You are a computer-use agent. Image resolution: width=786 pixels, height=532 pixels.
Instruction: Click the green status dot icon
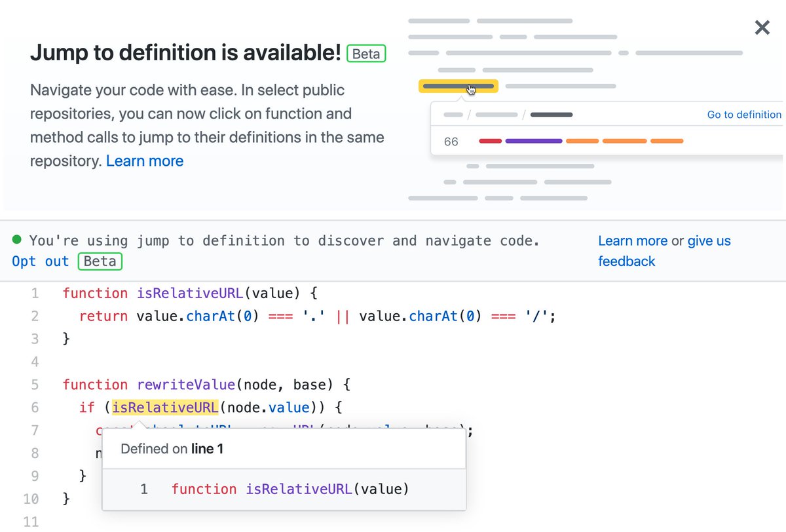17,240
